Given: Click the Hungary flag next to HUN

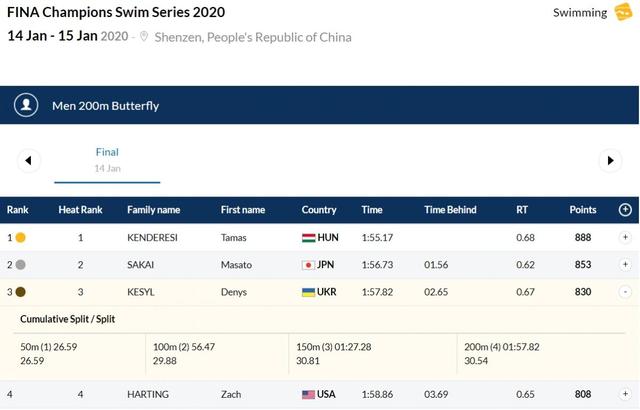Looking at the screenshot, I should click(x=309, y=238).
